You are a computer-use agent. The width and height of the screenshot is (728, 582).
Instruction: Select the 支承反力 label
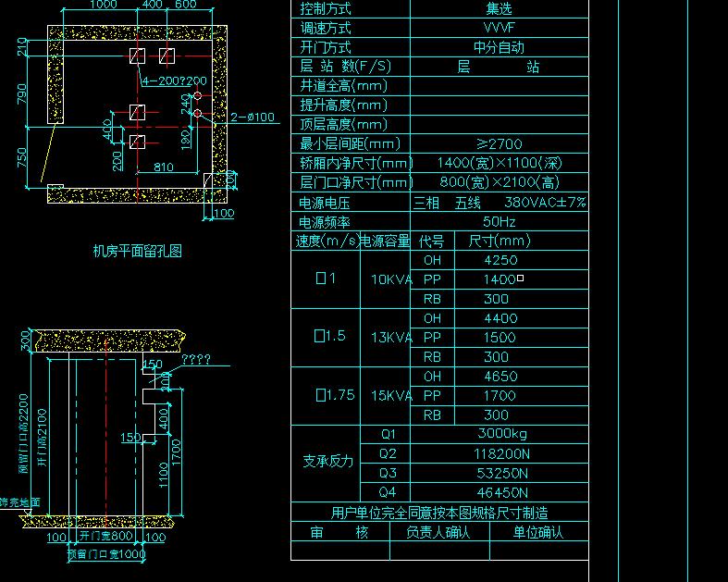point(327,461)
